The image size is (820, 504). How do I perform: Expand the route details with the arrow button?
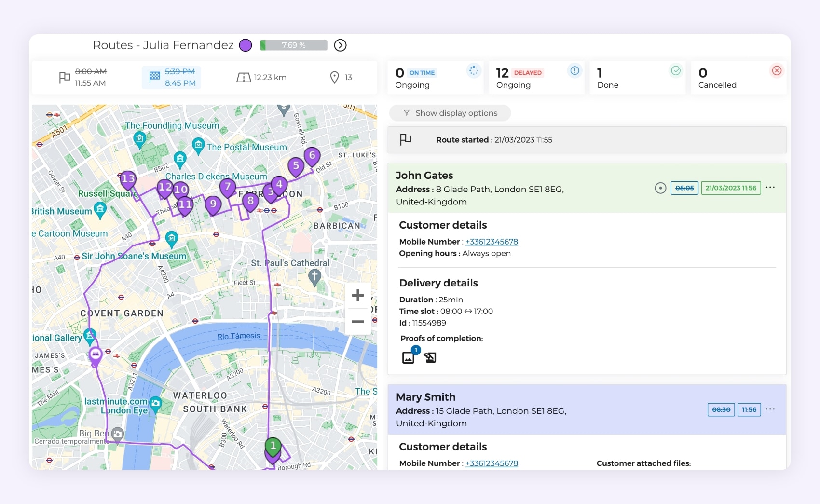coord(341,45)
